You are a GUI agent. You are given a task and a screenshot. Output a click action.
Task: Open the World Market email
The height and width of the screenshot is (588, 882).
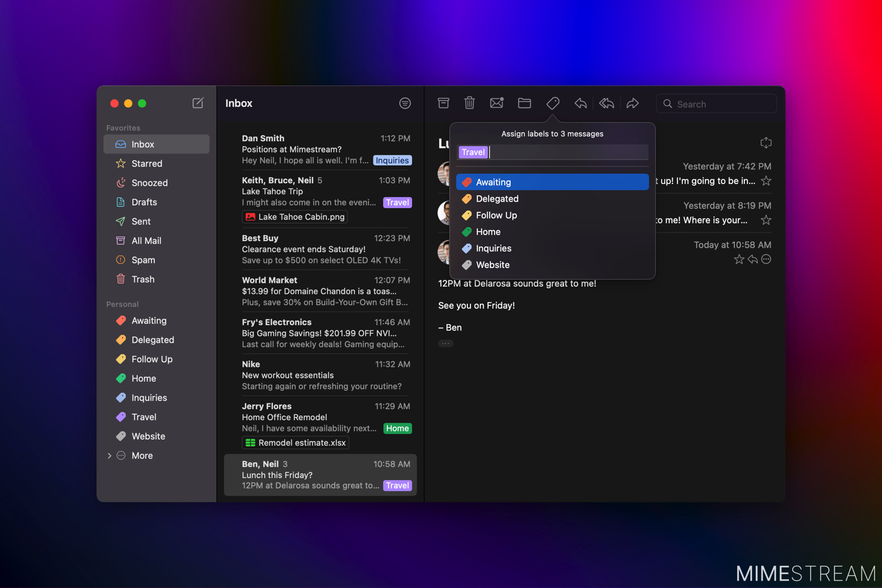[x=320, y=291]
